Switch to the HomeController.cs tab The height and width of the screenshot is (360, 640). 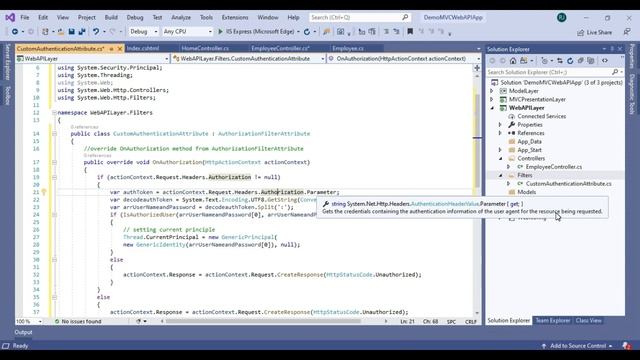pos(205,48)
